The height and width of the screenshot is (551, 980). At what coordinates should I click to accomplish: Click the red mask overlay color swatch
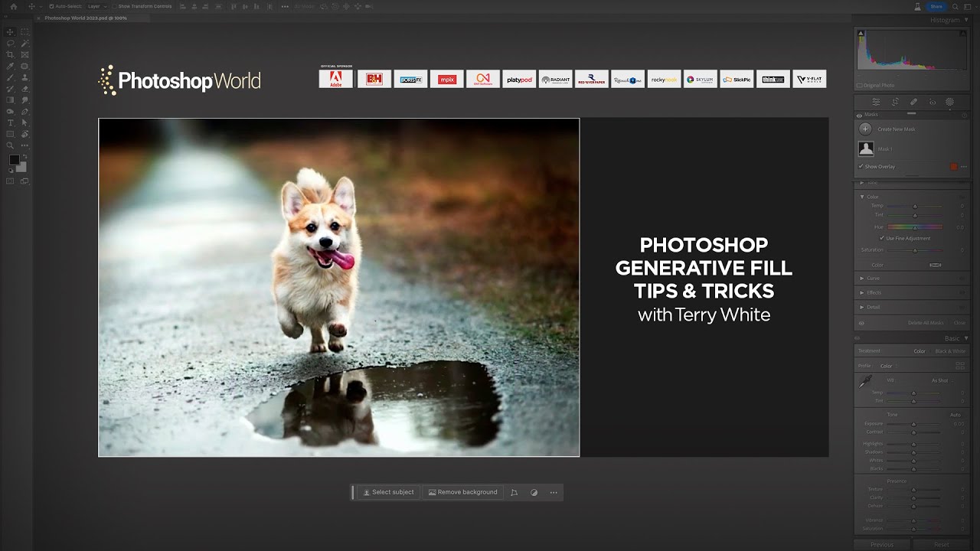tap(953, 166)
